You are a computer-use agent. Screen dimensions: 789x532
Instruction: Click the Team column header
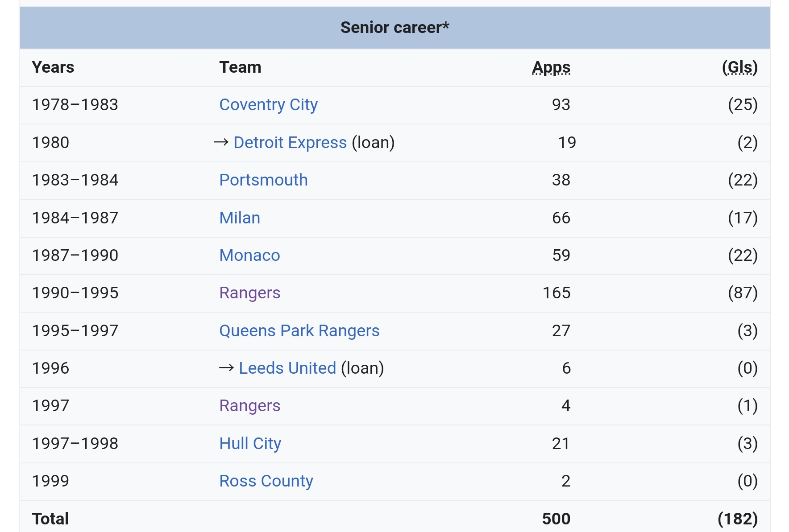point(240,67)
